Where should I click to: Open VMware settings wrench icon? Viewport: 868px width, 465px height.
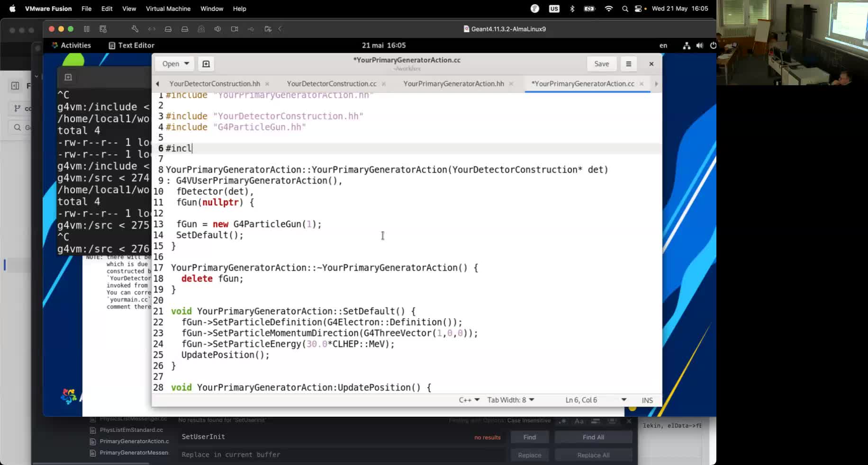pos(135,29)
